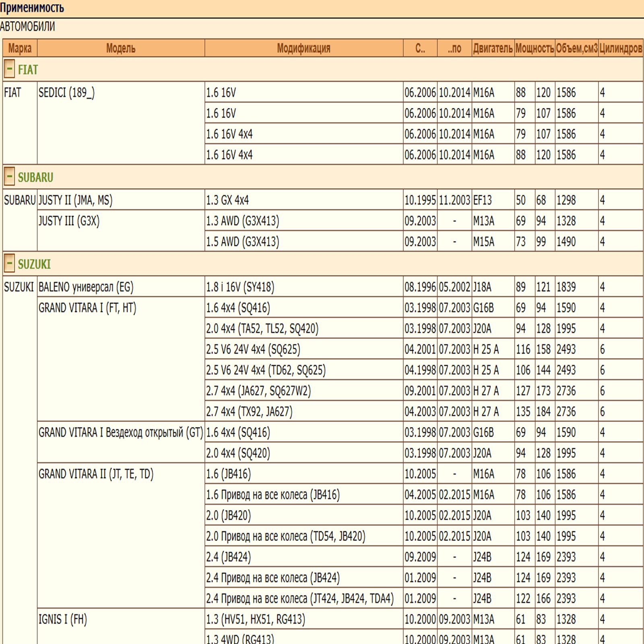
Task: Click the Модель column header
Action: coord(121,48)
